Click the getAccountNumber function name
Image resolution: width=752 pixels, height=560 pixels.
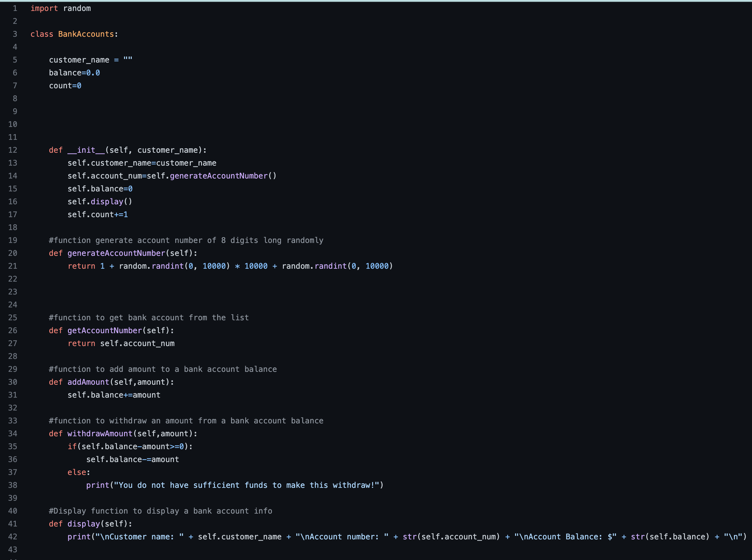(x=104, y=330)
